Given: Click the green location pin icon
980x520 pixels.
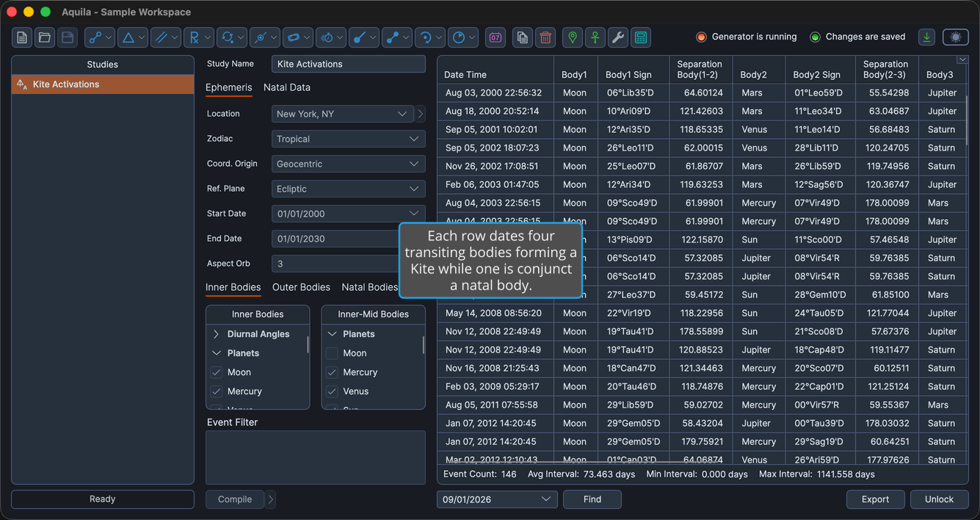Looking at the screenshot, I should click(573, 37).
